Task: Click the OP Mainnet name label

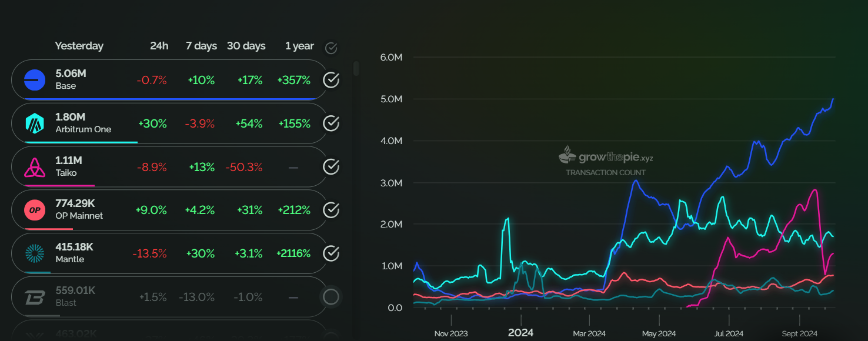Action: click(79, 216)
